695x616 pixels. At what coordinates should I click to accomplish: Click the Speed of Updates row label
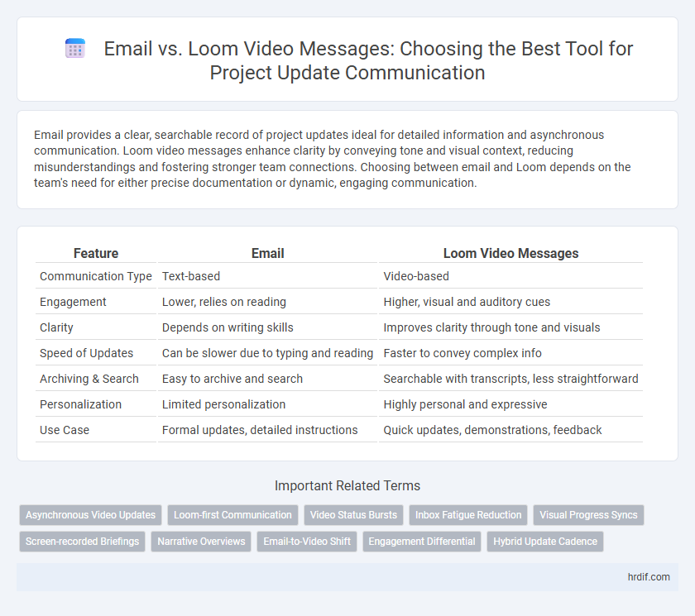click(96, 353)
